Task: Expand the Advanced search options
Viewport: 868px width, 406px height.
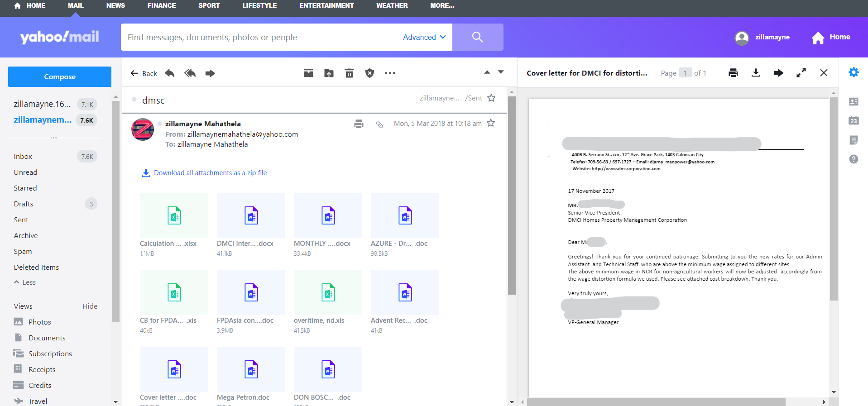Action: 424,37
